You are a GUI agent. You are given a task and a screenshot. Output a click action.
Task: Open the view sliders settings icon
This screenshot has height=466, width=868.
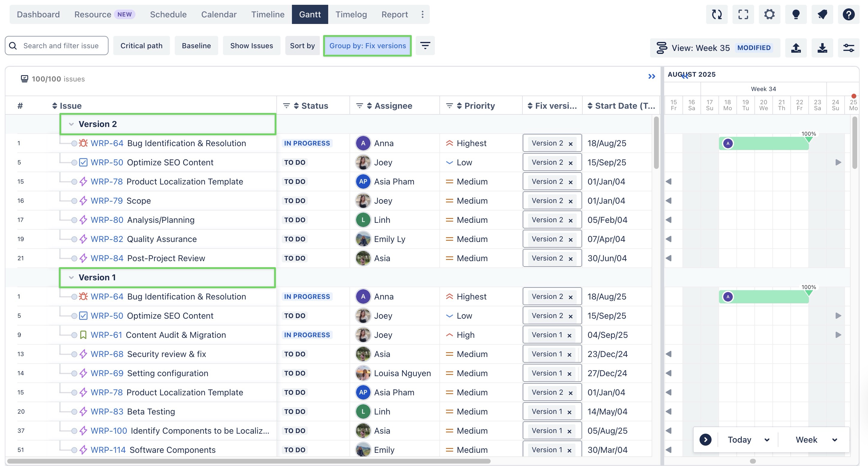pyautogui.click(x=849, y=48)
